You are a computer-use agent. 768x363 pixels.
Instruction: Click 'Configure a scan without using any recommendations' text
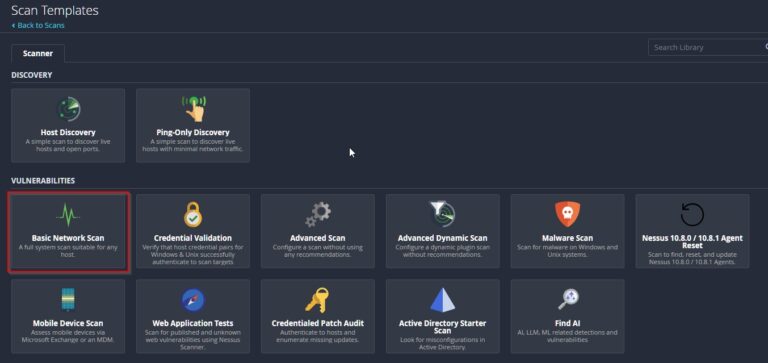coord(318,251)
